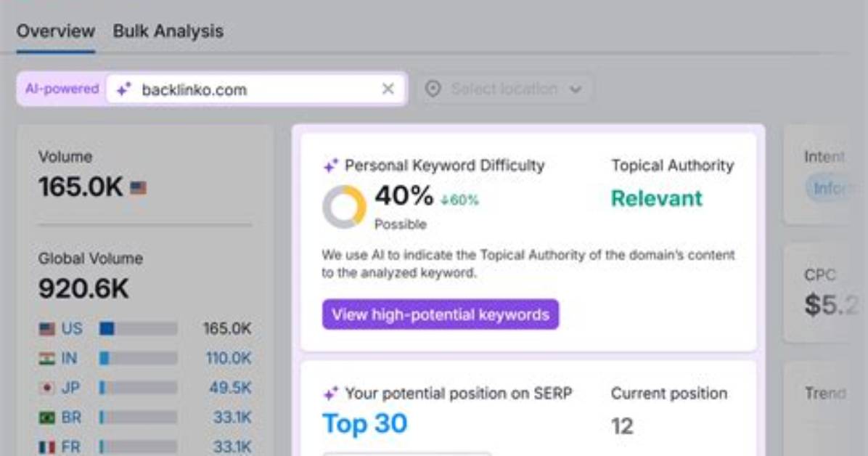This screenshot has width=868, height=456.
Task: Click the Topical Authority heading
Action: pyautogui.click(x=673, y=165)
